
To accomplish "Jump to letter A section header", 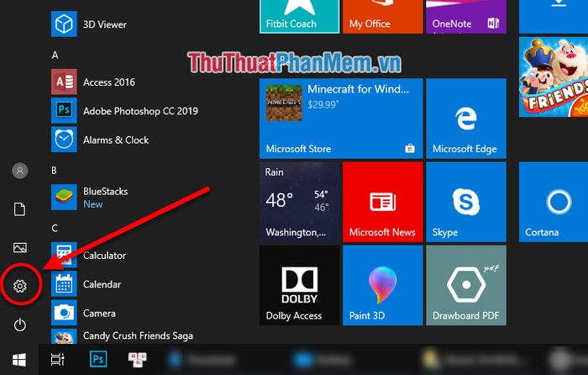I will point(55,55).
